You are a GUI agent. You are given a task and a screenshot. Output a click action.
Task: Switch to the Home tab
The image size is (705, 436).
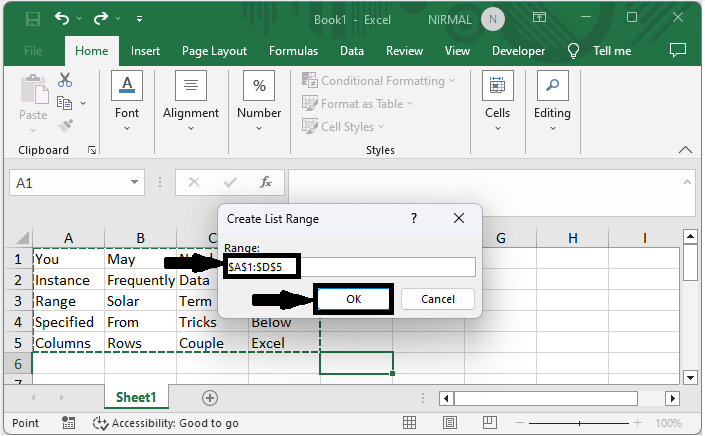(92, 51)
